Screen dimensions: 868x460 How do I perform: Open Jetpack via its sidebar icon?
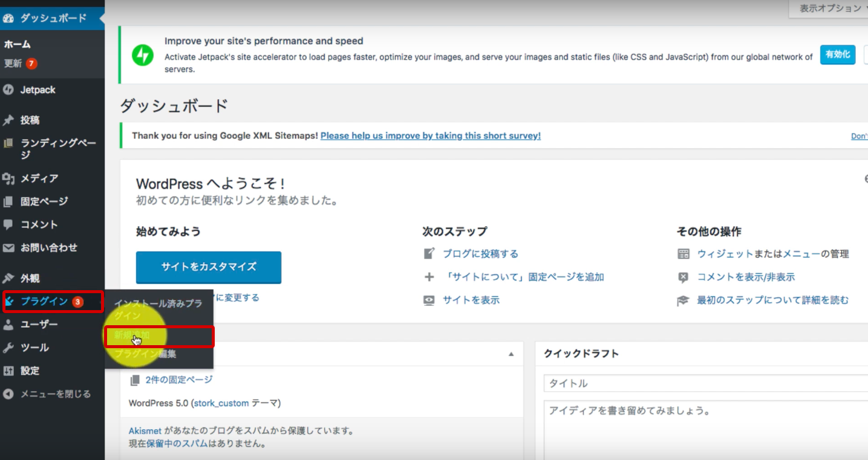[8, 90]
